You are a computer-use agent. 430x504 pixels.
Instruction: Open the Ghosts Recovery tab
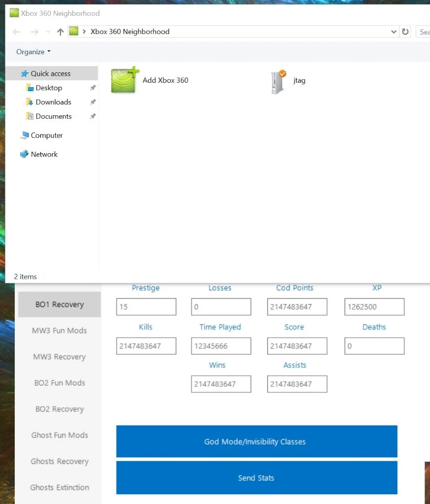(60, 461)
